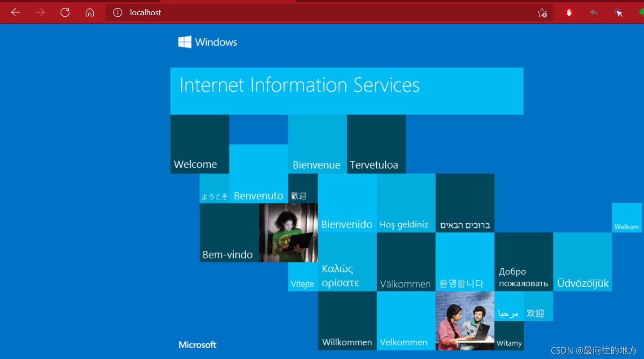The width and height of the screenshot is (644, 359).
Task: Click the gray reply-arrow extension icon
Action: [x=594, y=13]
